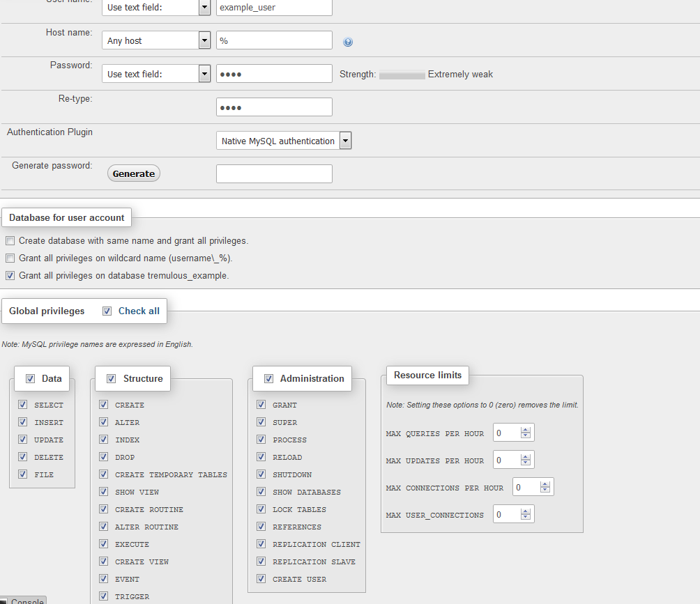Increase MAX QUERIES PER HOUR with stepper
700x604 pixels.
tap(526, 429)
